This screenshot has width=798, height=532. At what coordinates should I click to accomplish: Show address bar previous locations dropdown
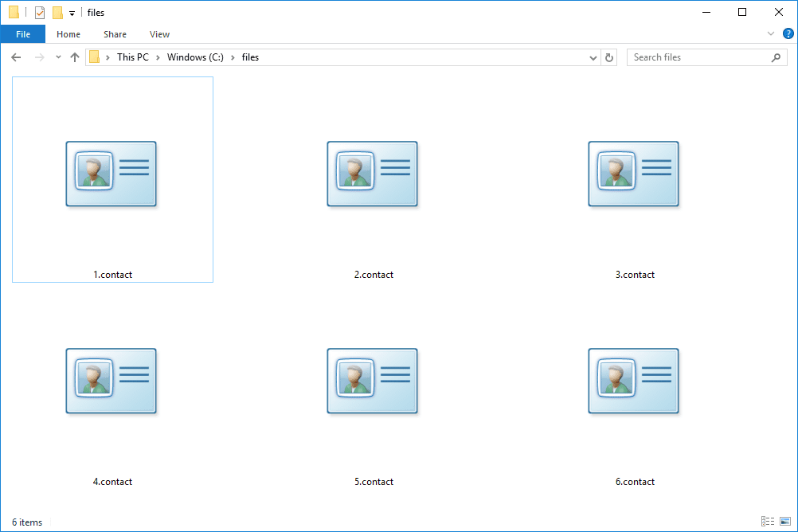[x=593, y=57]
